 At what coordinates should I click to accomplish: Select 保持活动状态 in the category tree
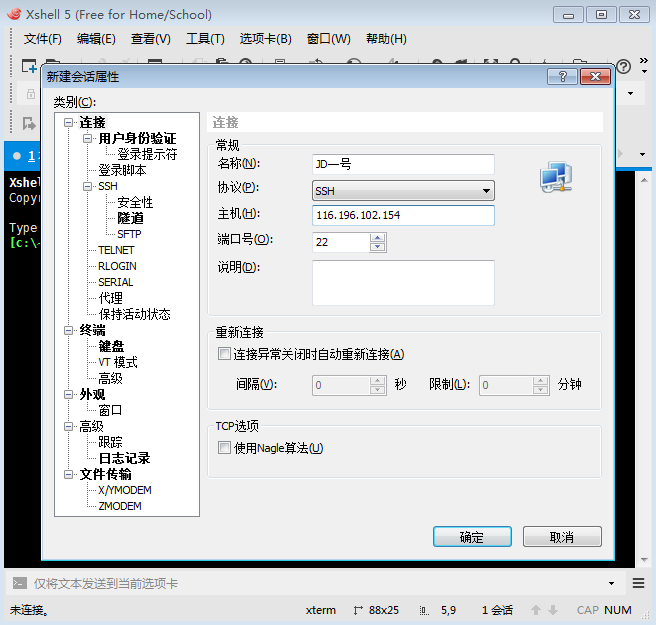point(134,314)
